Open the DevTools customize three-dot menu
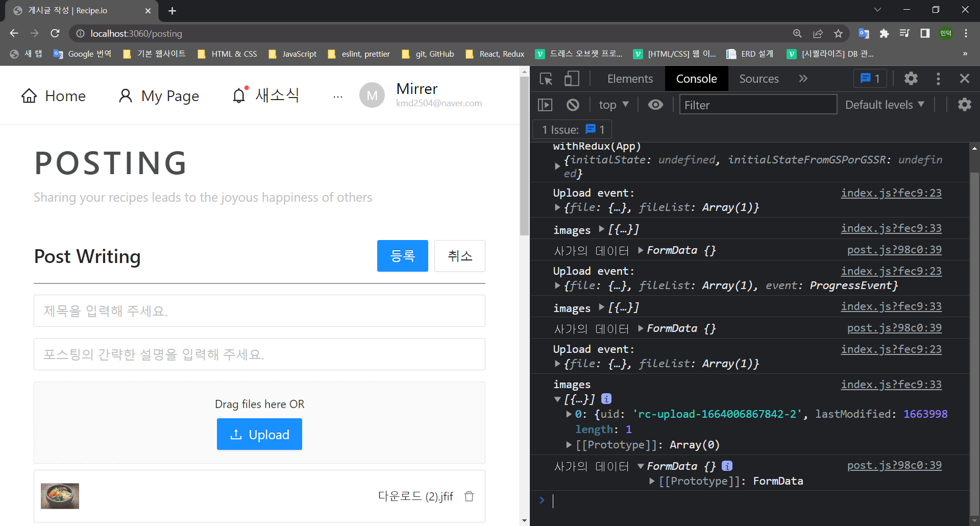 938,78
